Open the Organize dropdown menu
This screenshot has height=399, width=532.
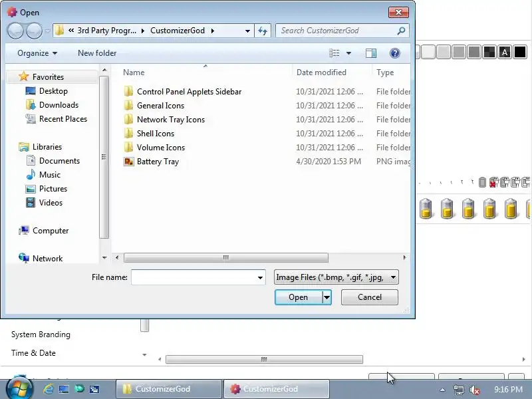37,53
